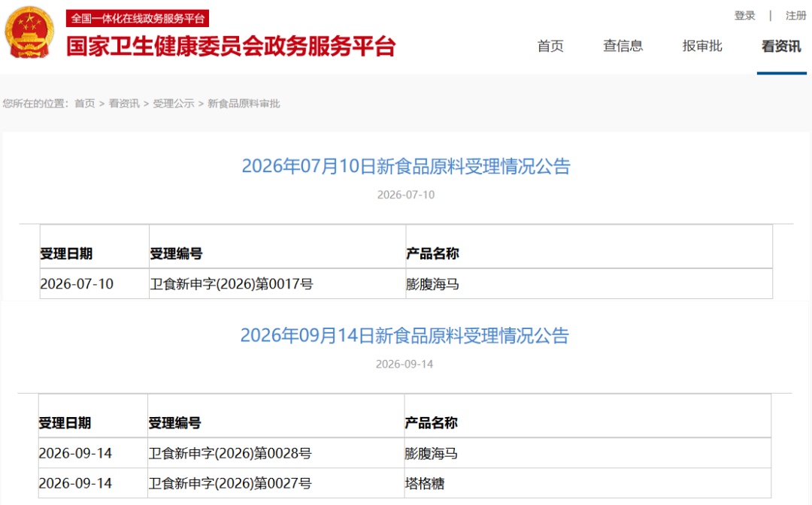
Task: Go to 首页 in the breadcrumb
Action: 85,104
